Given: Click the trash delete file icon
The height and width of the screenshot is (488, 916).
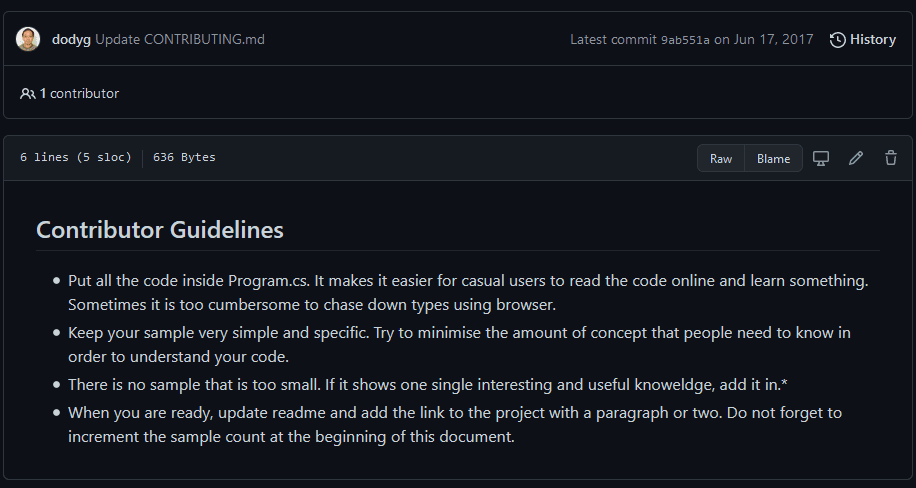Looking at the screenshot, I should click(891, 158).
